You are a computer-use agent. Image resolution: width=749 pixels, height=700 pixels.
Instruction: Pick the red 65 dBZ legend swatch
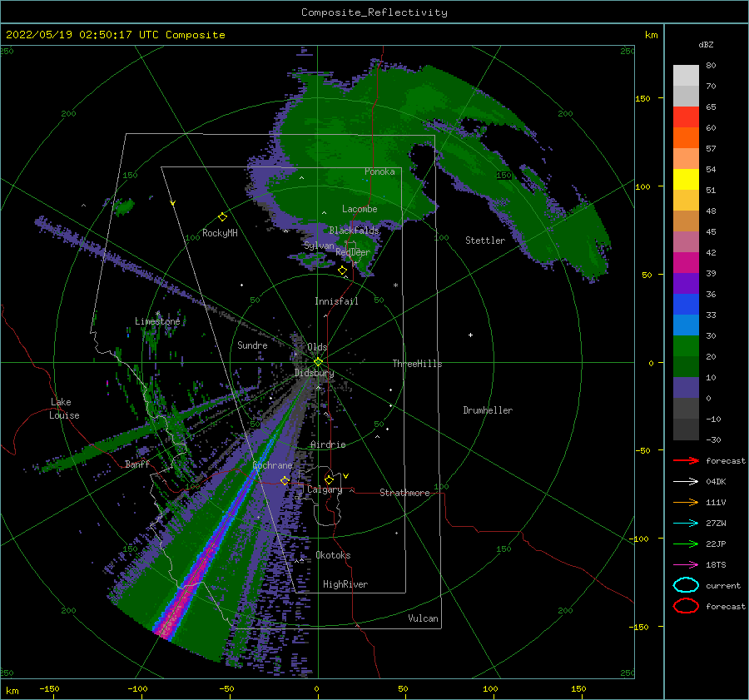coord(686,117)
